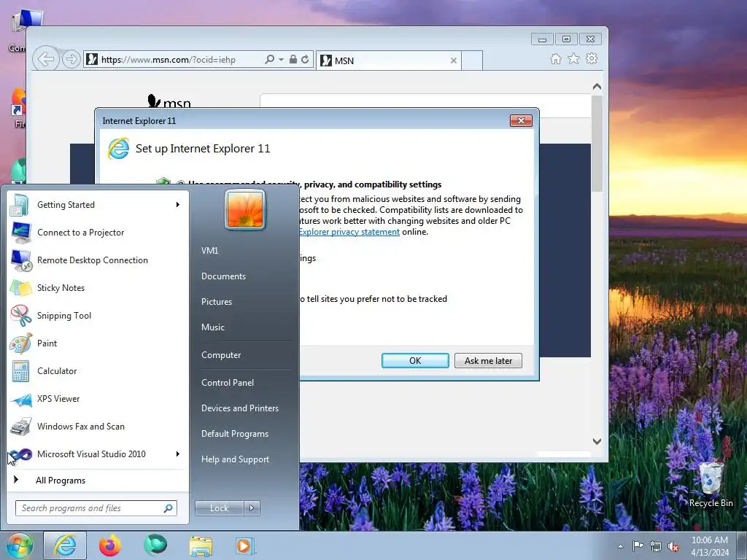Screen dimensions: 747x560
Task: Click the user account picture tile
Action: tap(245, 209)
